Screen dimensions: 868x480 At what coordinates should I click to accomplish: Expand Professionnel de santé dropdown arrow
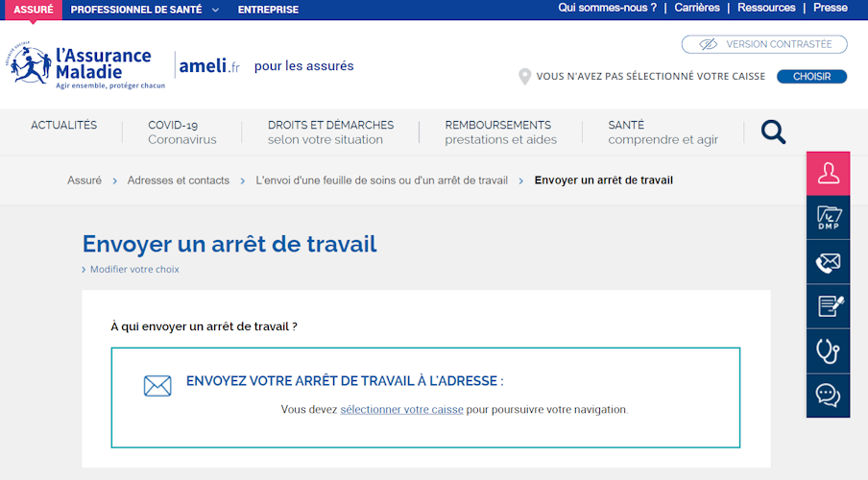click(215, 10)
